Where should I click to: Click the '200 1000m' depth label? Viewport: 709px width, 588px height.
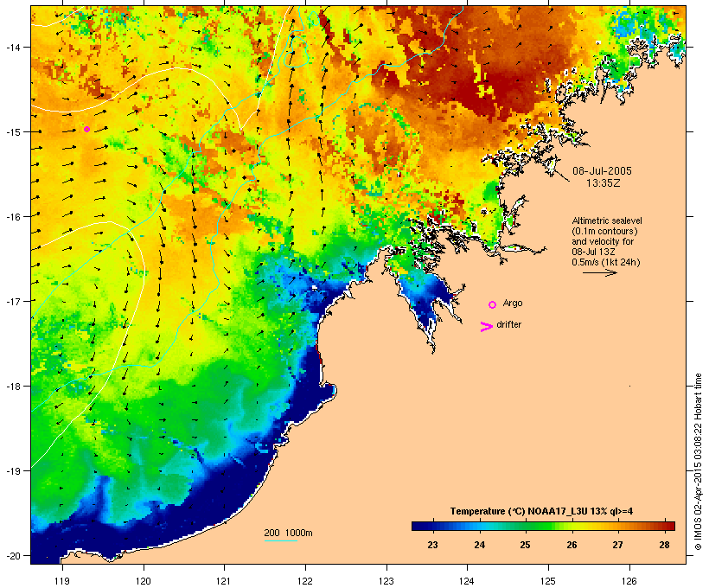(x=288, y=533)
